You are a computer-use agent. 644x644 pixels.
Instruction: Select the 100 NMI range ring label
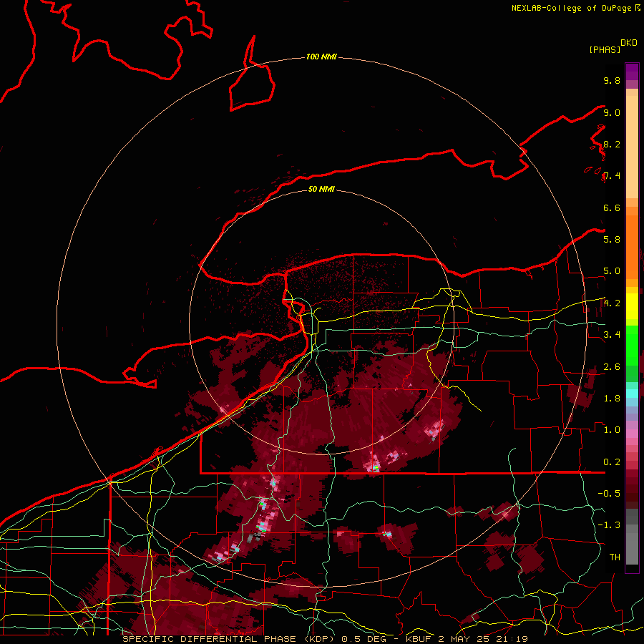321,57
